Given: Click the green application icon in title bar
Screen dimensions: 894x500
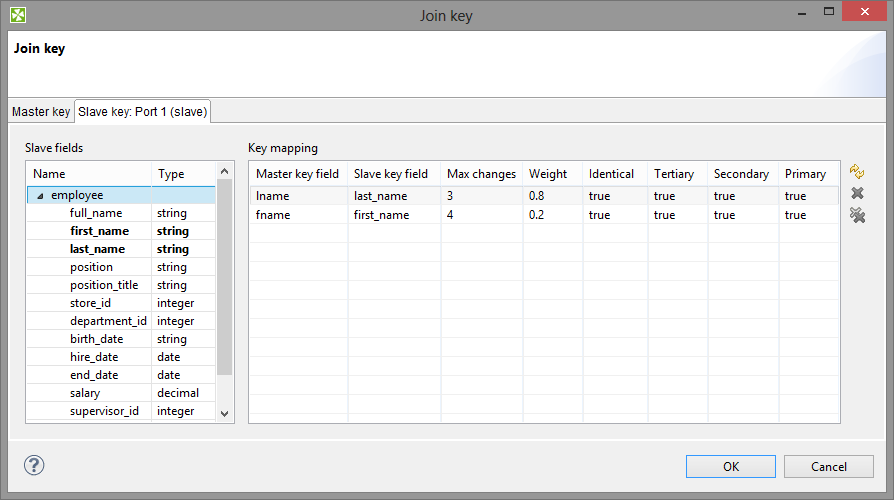Looking at the screenshot, I should 18,15.
